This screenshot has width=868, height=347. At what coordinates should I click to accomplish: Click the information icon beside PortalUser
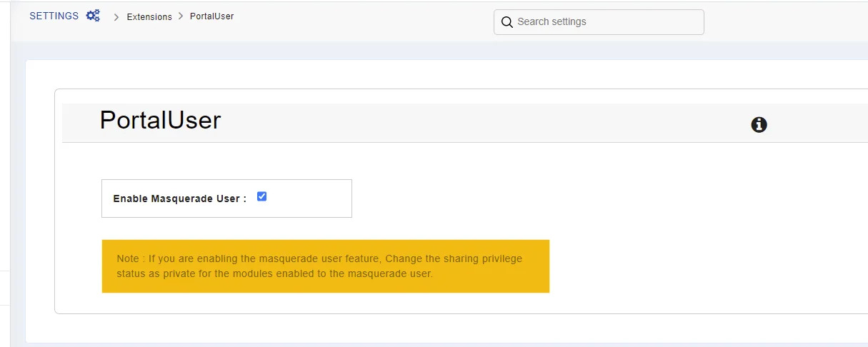point(759,125)
